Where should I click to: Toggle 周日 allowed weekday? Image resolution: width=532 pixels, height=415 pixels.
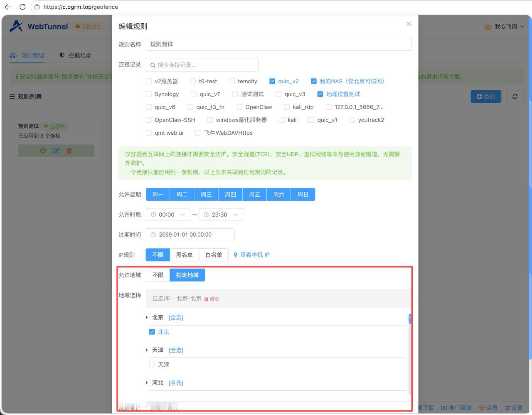[x=303, y=194]
